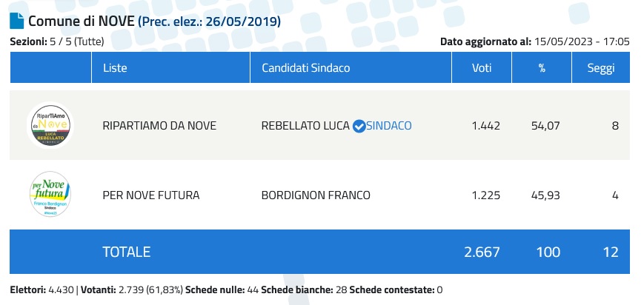Screen dimensions: 644x305
Task: Click the document icon beside Comune di NOVE
Action: click(x=16, y=21)
